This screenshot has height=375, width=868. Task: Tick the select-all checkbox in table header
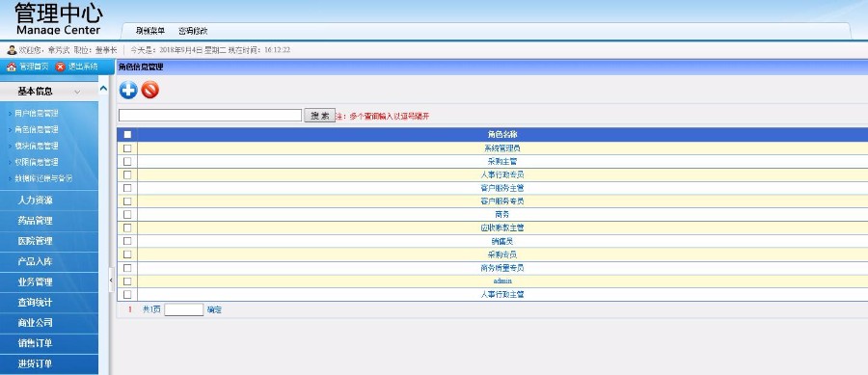point(128,134)
